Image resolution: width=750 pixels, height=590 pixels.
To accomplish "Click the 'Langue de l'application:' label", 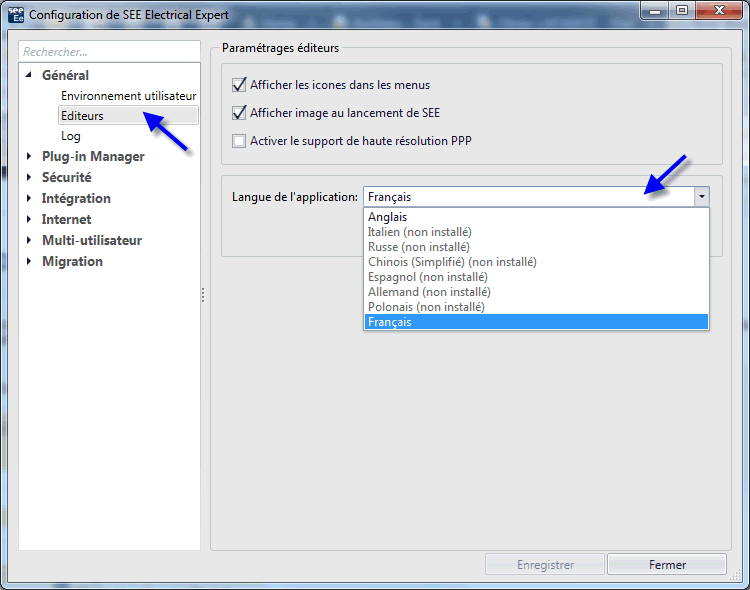I will pyautogui.click(x=295, y=197).
